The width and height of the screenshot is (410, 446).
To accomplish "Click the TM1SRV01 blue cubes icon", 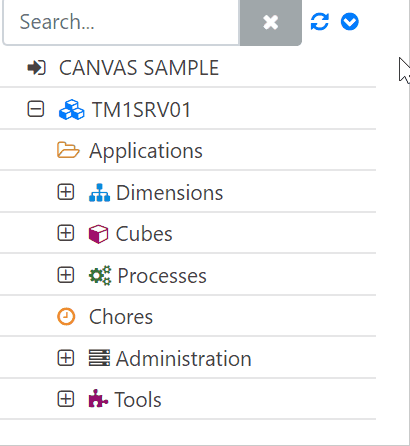I will [72, 109].
